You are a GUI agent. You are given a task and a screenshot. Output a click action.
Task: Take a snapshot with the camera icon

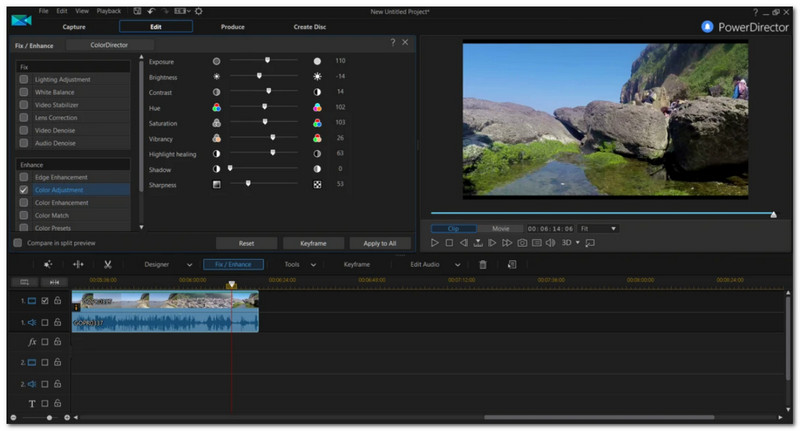[x=522, y=243]
